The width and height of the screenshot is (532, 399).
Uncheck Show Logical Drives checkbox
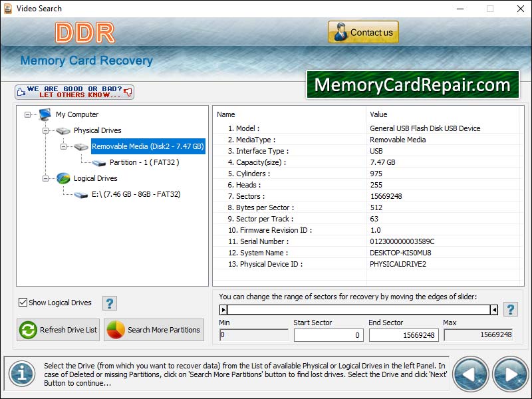[x=23, y=303]
